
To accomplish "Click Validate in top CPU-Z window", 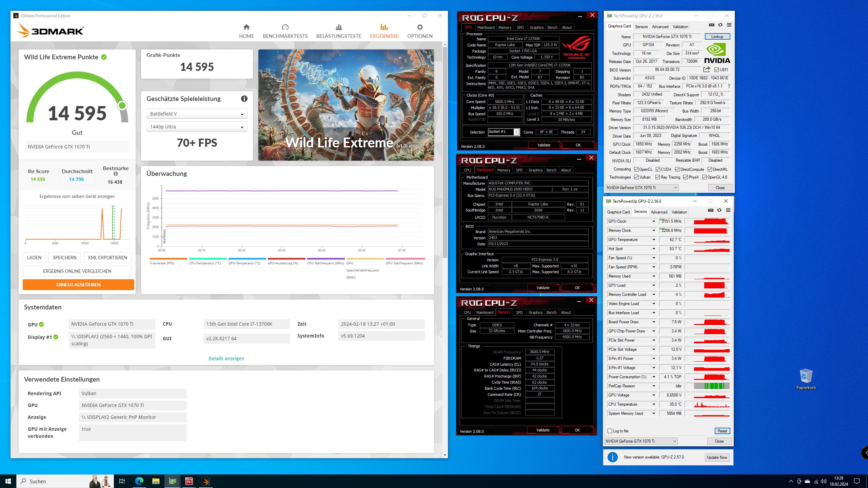I will [x=544, y=145].
